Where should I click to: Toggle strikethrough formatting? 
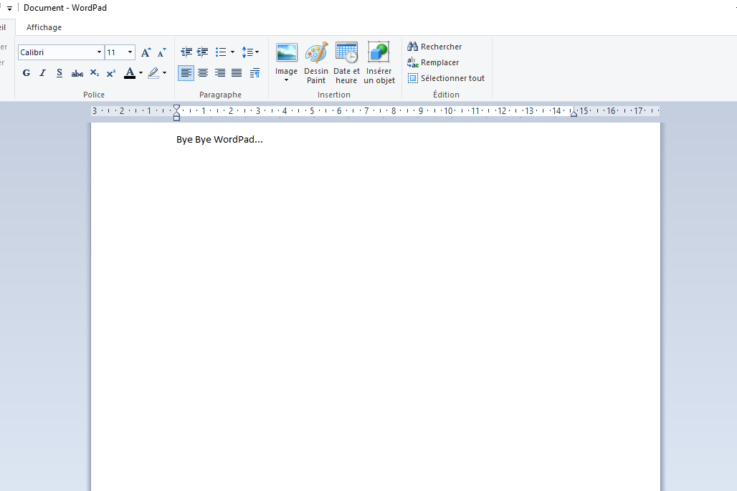77,73
